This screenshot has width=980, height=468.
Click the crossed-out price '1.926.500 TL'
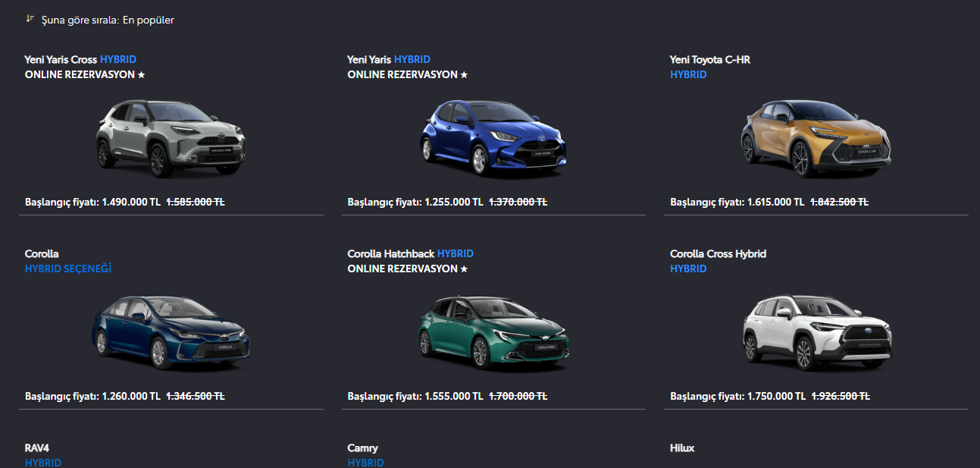(841, 396)
